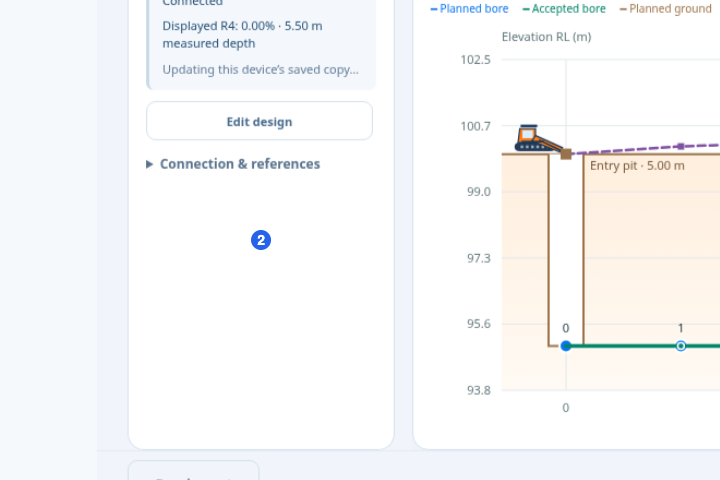Screen dimensions: 720x480
Task: Click the 'Entry pit · 5.00 m' label
Action: pos(637,166)
